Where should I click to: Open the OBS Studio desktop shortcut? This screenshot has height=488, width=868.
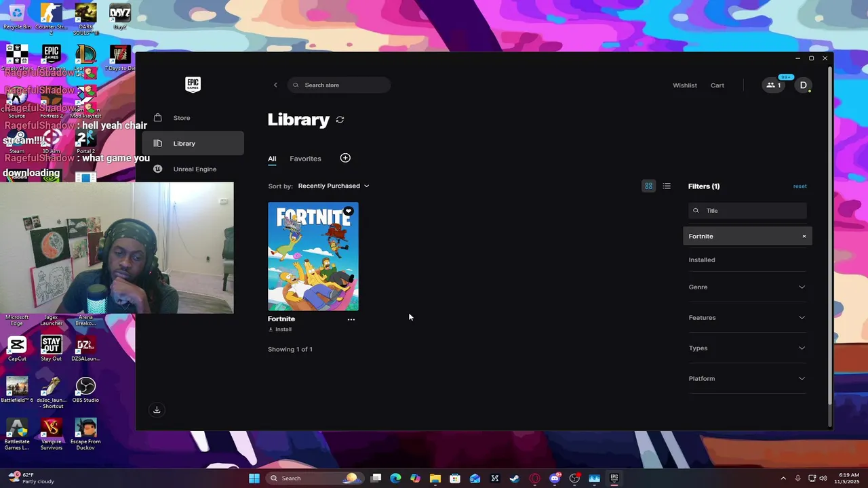(85, 390)
